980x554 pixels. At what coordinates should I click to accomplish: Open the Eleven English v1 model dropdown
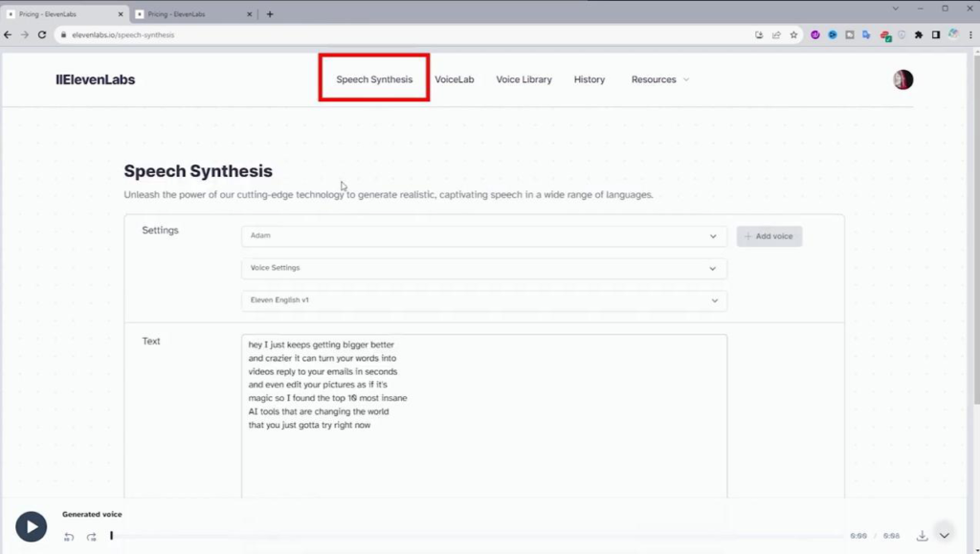[x=483, y=300]
